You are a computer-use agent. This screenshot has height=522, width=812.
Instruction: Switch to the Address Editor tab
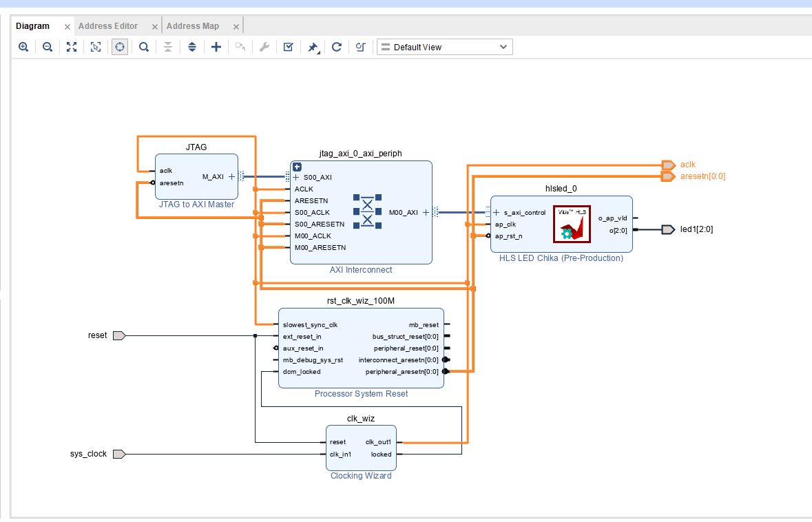click(107, 26)
